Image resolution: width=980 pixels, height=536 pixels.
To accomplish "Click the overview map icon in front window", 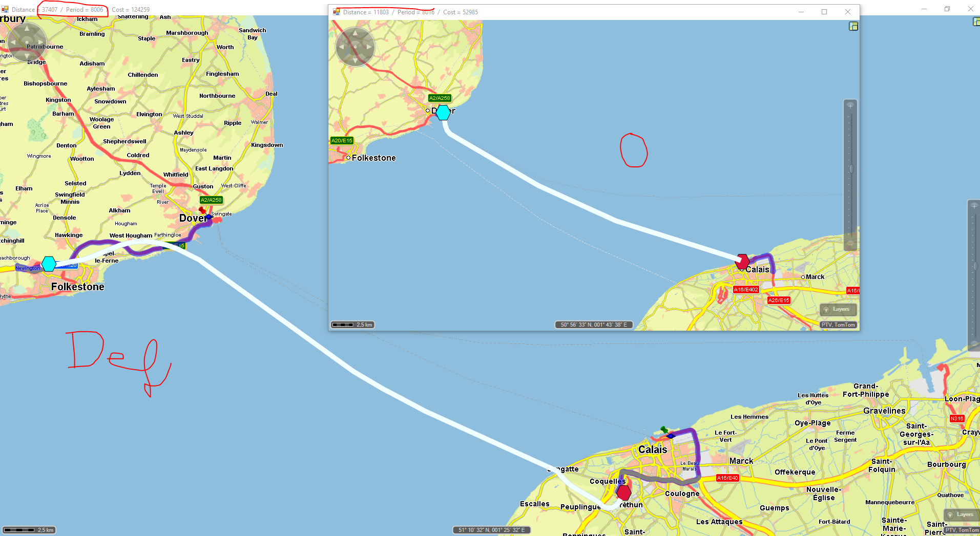I will pyautogui.click(x=853, y=26).
